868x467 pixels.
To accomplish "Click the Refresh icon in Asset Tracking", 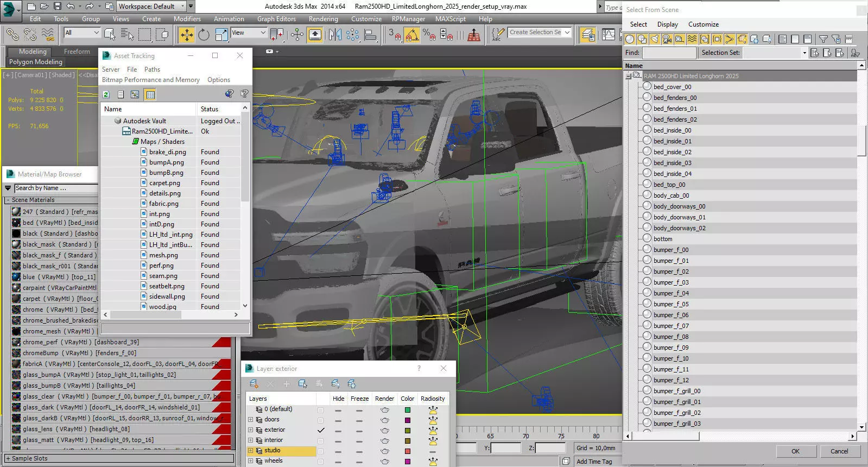I will click(106, 94).
